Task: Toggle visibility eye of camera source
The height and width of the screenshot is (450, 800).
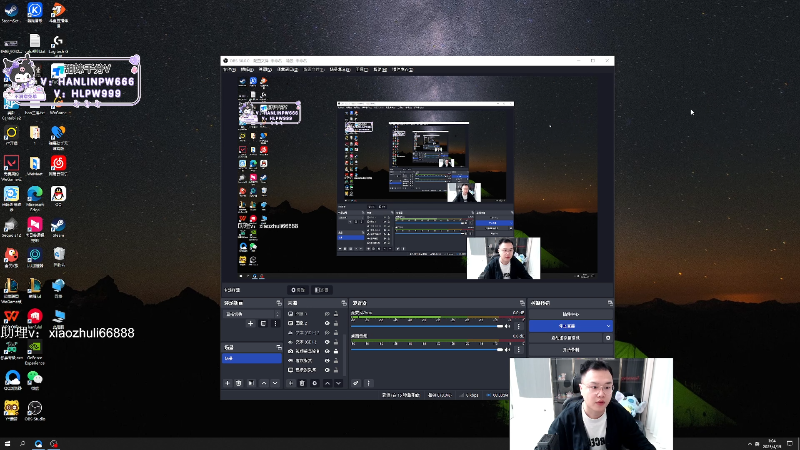Action: coord(327,351)
